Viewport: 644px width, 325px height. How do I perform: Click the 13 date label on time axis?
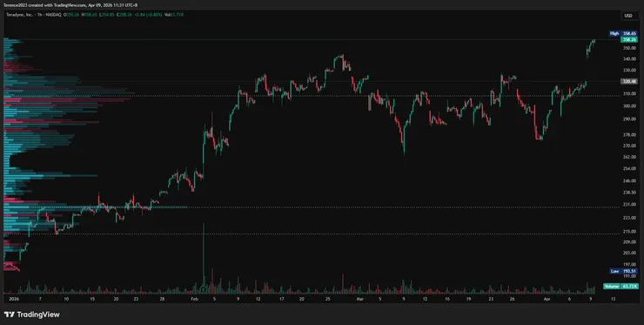614,299
